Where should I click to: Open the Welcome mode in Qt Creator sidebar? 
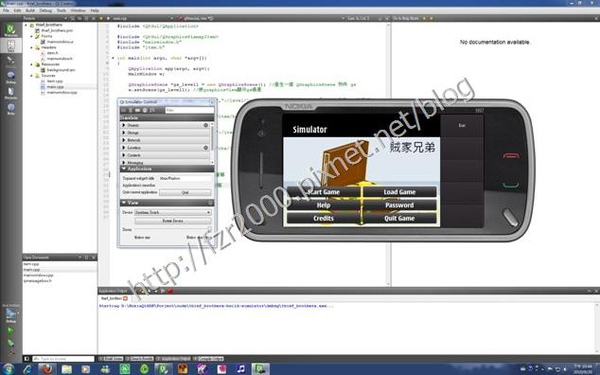click(11, 31)
